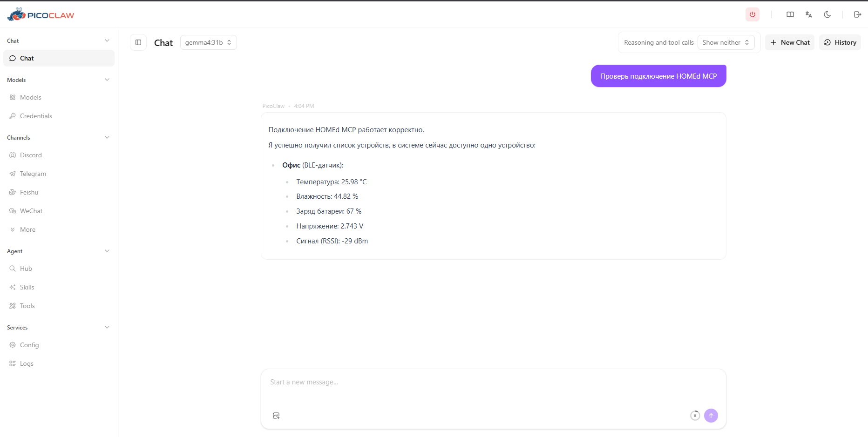Click the Офис (BLE-датчик) list item
This screenshot has width=868, height=437.
point(313,165)
